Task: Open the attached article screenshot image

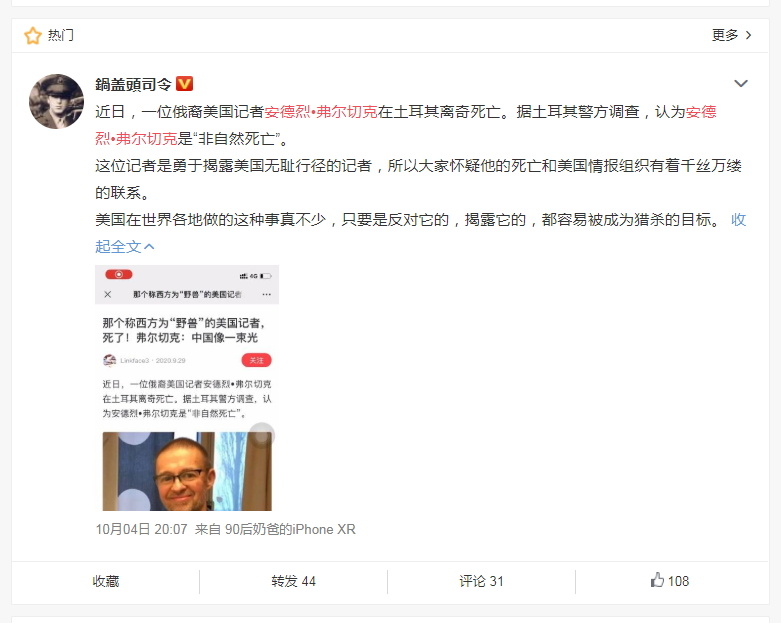Action: click(187, 388)
